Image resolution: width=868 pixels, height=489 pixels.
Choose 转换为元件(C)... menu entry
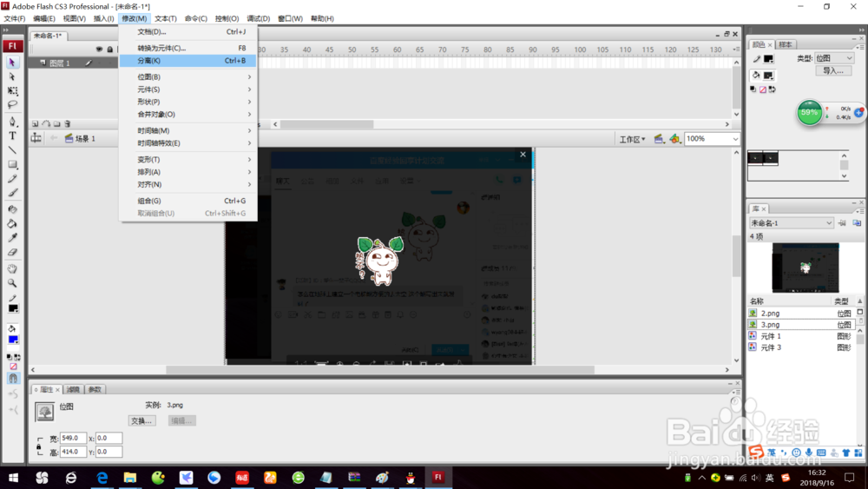(188, 48)
